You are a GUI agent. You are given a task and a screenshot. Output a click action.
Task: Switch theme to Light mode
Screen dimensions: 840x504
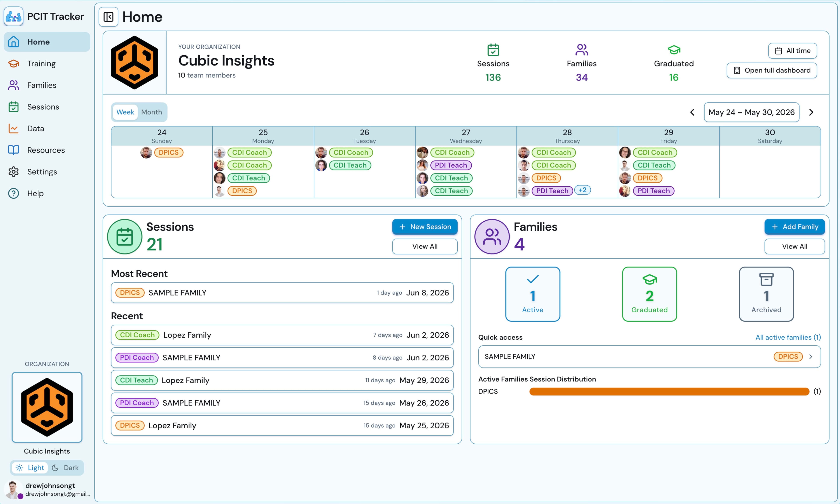coord(30,468)
